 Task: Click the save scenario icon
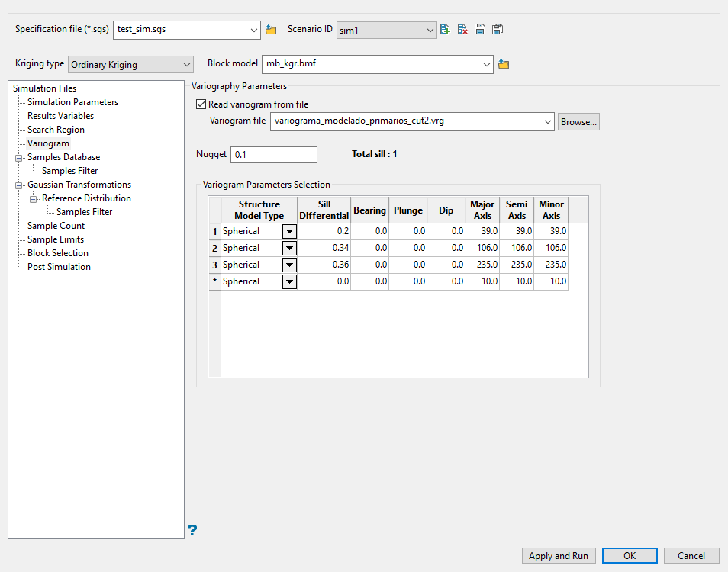click(x=480, y=30)
